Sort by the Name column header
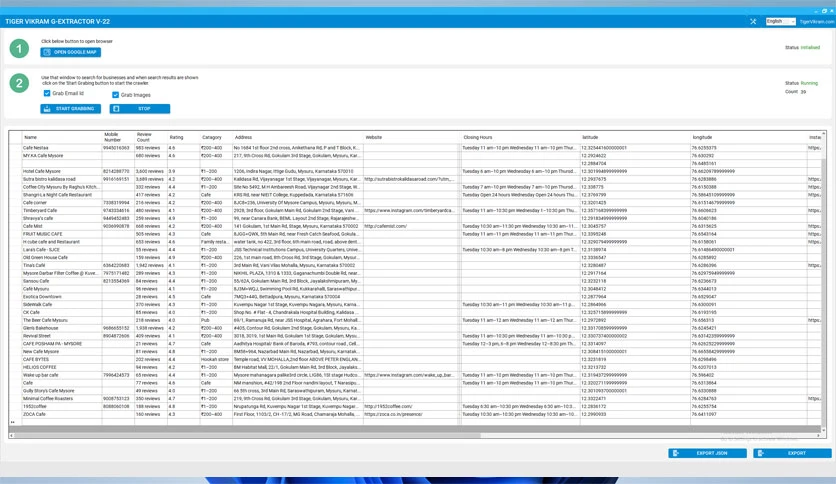 (62, 138)
